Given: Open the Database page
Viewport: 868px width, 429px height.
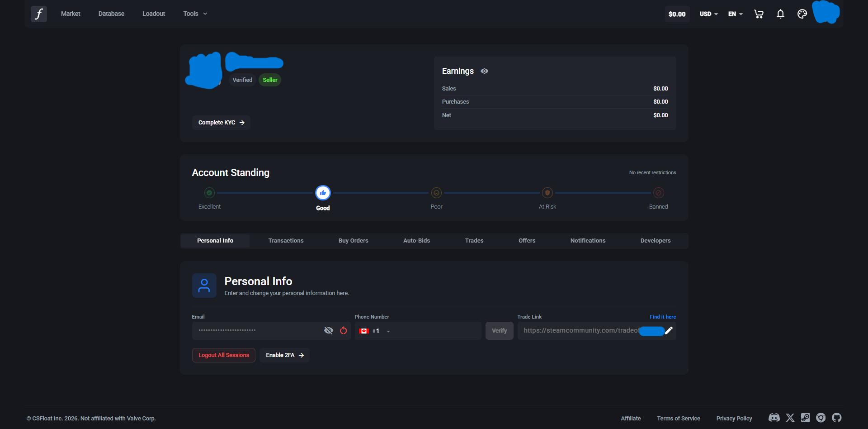Looking at the screenshot, I should pos(111,14).
